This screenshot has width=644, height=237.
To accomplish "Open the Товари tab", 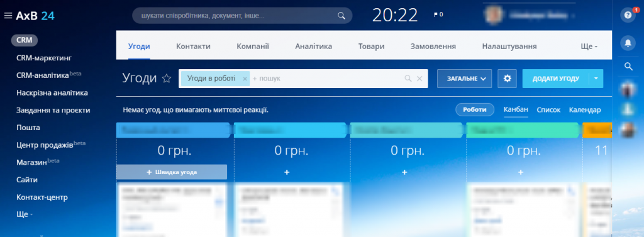I will point(371,47).
